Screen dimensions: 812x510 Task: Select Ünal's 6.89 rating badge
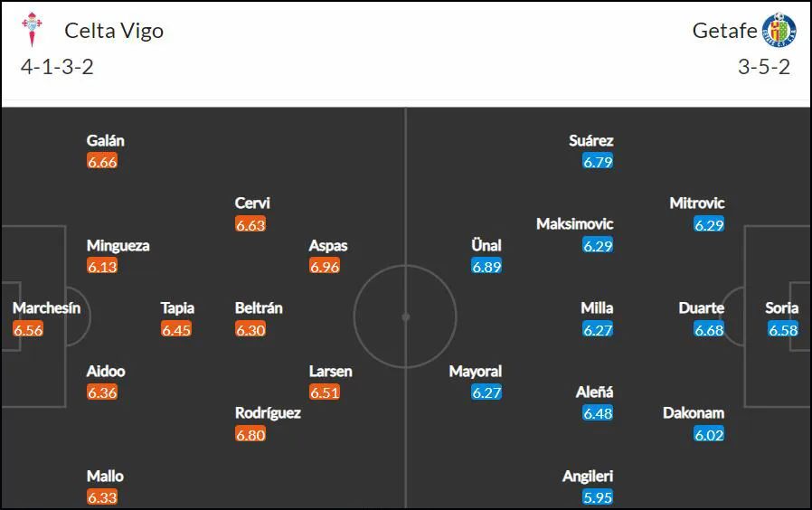(x=486, y=266)
